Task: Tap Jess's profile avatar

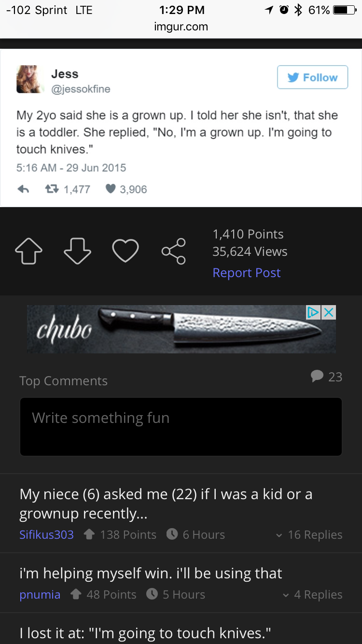Action: [x=30, y=79]
